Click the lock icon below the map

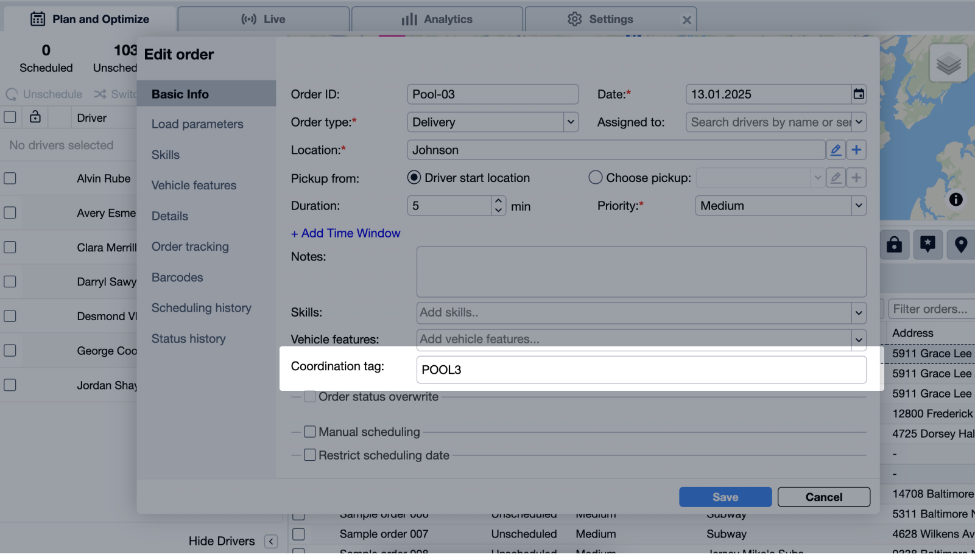(x=894, y=245)
